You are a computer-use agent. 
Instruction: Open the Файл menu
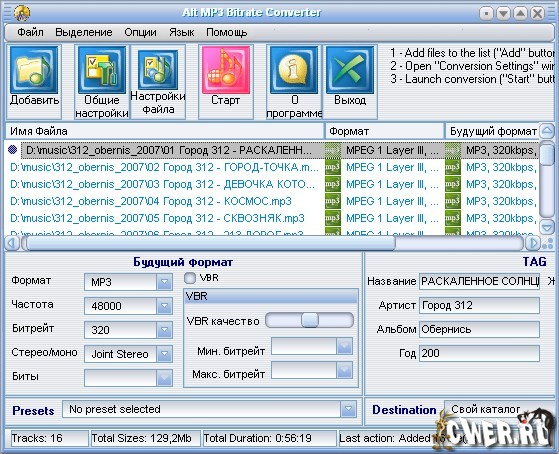coord(31,32)
